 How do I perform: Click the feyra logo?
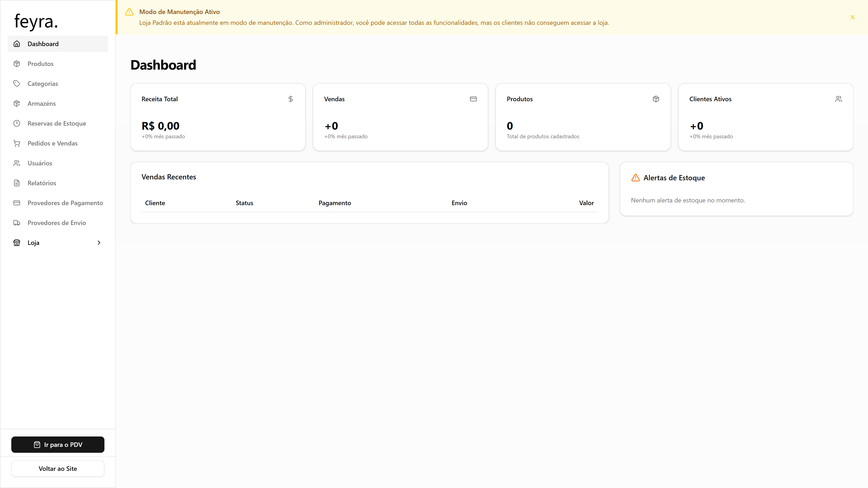(36, 21)
